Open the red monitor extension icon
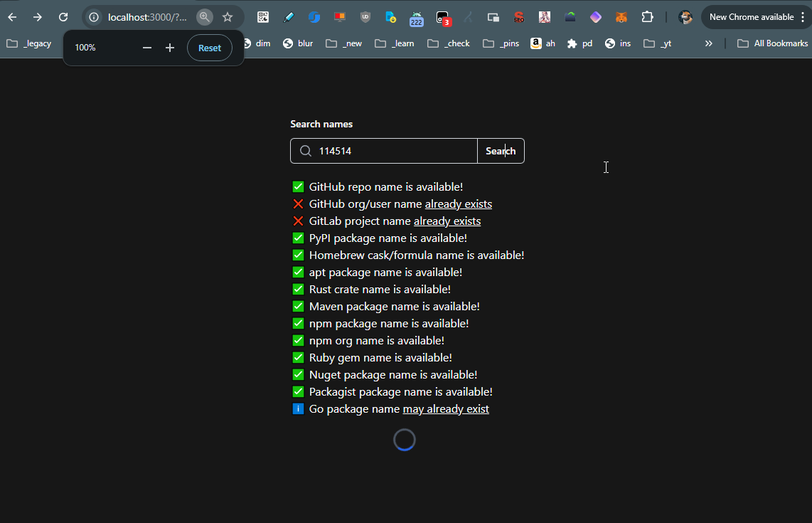Image resolution: width=812 pixels, height=523 pixels. pyautogui.click(x=340, y=17)
